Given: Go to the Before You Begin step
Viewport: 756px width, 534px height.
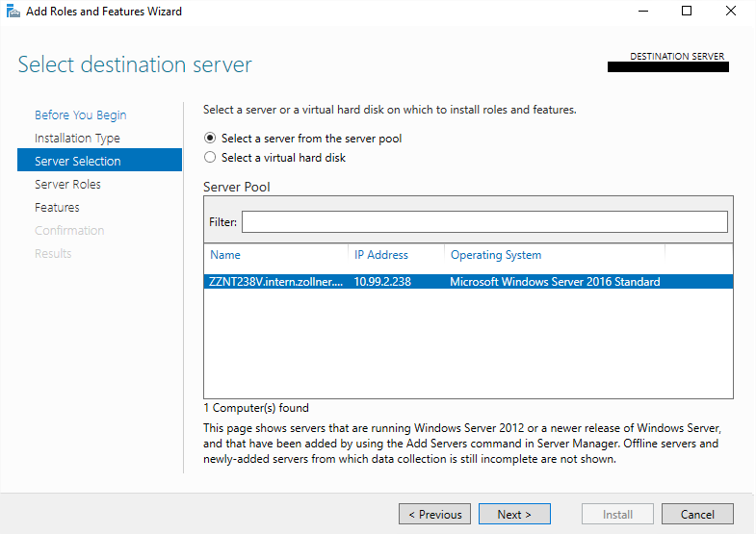Looking at the screenshot, I should point(80,115).
